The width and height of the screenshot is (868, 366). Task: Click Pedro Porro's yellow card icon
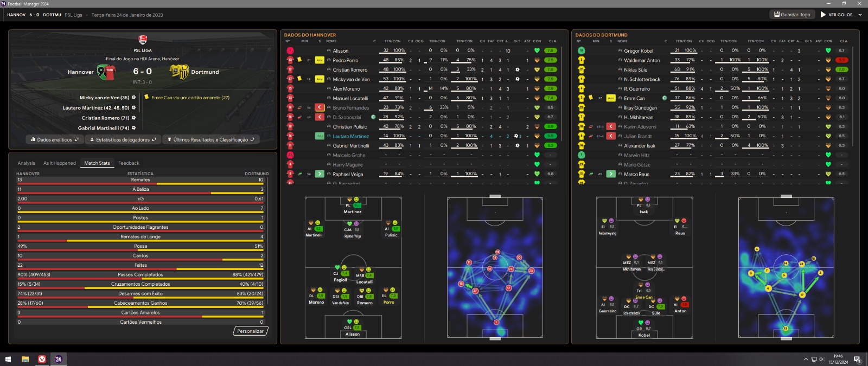299,59
